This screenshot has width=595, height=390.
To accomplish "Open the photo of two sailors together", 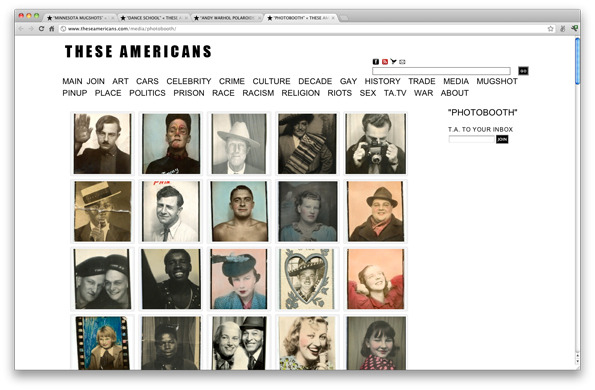I will tap(102, 279).
